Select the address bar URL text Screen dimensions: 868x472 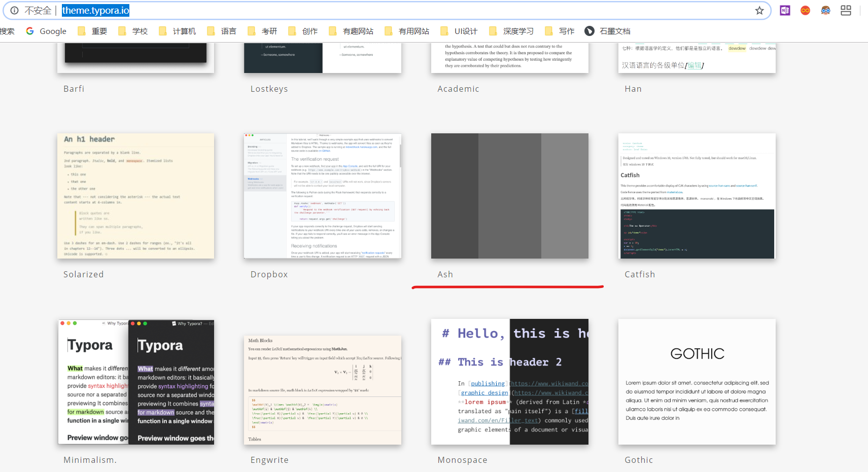tap(95, 10)
